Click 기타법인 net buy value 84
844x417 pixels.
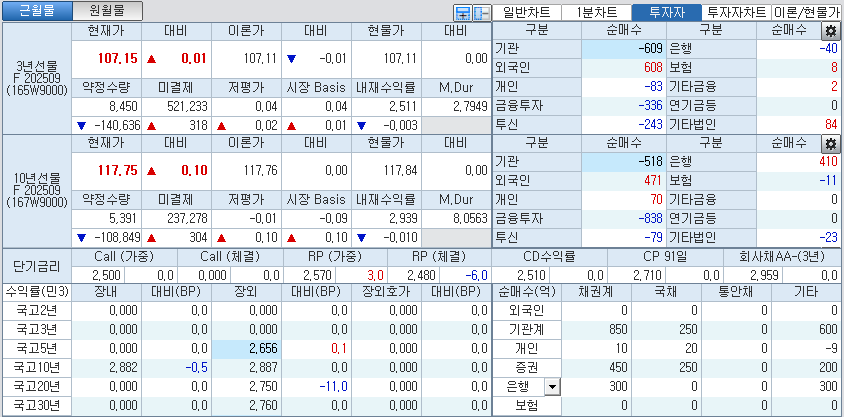click(832, 125)
